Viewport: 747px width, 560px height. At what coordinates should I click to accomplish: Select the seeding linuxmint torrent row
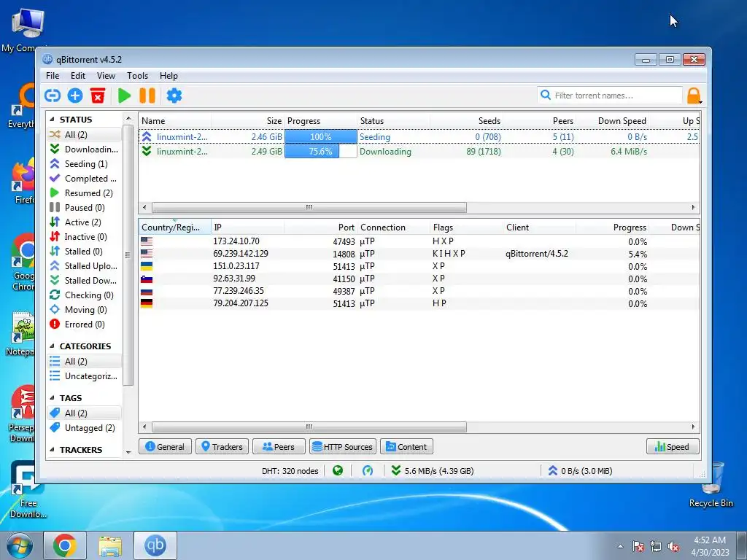[x=419, y=136]
